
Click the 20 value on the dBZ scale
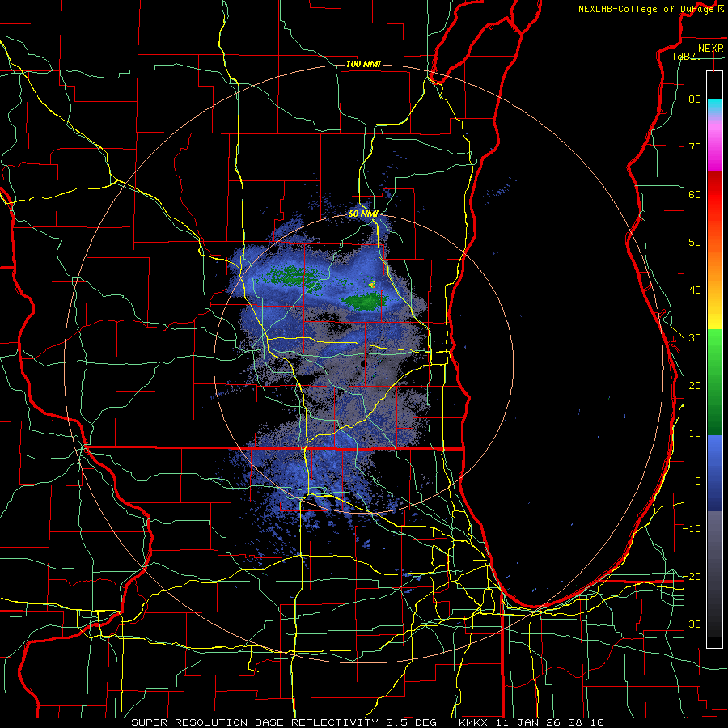tap(695, 385)
